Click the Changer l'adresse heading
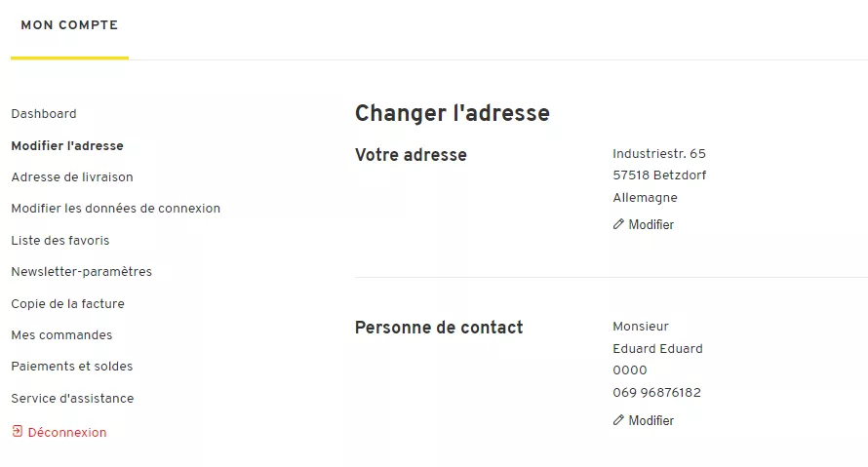 click(x=452, y=113)
